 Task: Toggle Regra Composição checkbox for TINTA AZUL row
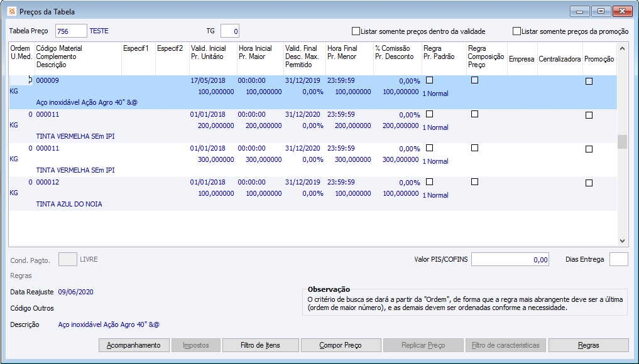[474, 181]
